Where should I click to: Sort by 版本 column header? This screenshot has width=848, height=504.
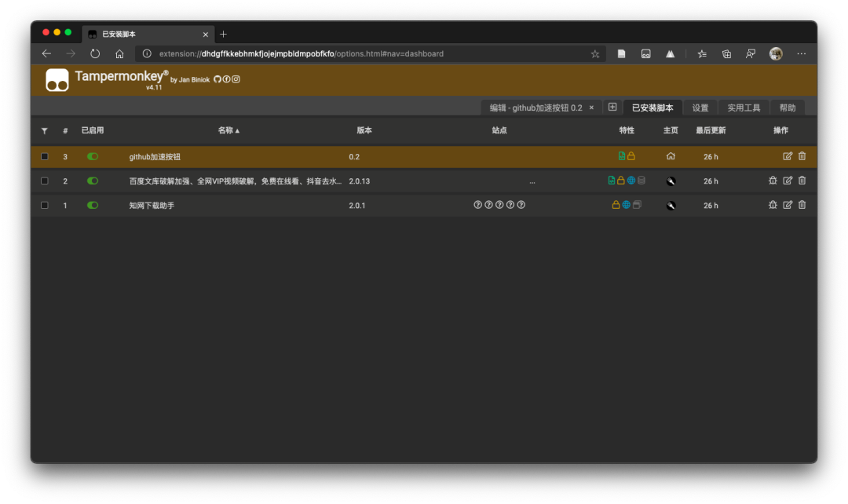pyautogui.click(x=364, y=130)
